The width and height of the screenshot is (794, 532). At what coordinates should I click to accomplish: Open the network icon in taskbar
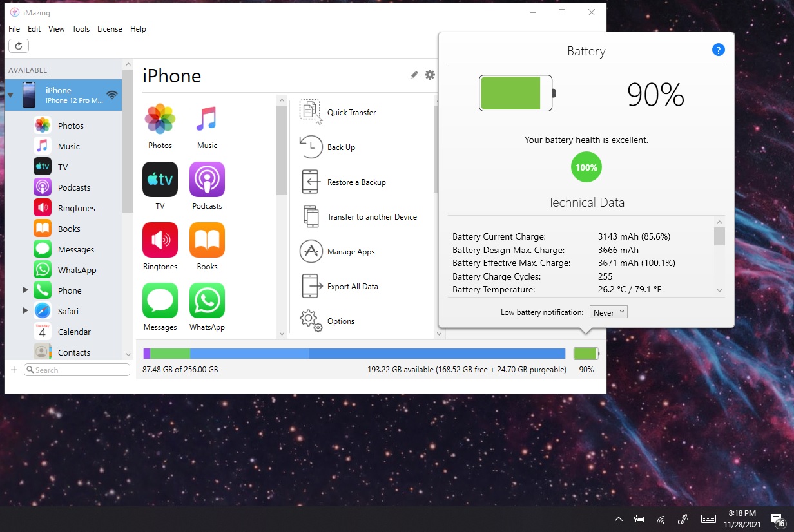click(661, 519)
